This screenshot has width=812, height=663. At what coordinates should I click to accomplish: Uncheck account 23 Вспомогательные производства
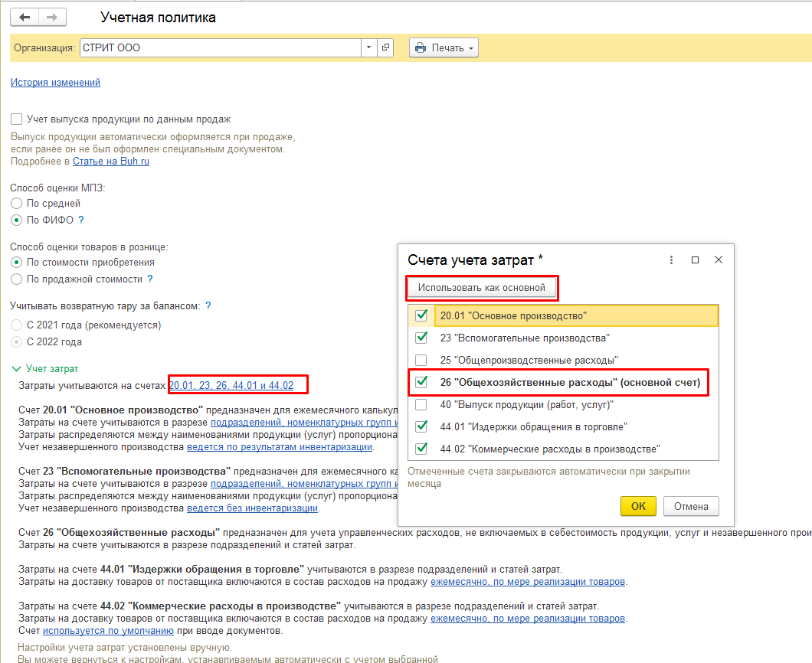pyautogui.click(x=421, y=338)
